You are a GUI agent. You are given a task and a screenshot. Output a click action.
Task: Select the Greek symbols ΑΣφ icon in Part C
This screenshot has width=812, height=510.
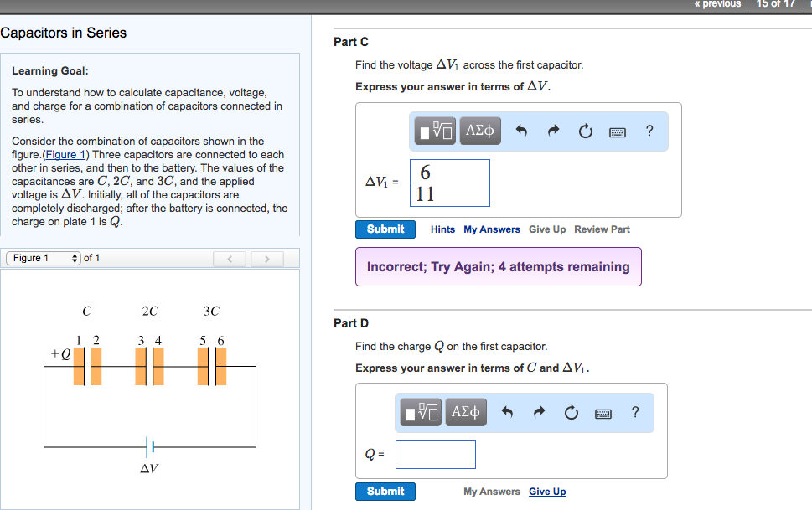479,131
